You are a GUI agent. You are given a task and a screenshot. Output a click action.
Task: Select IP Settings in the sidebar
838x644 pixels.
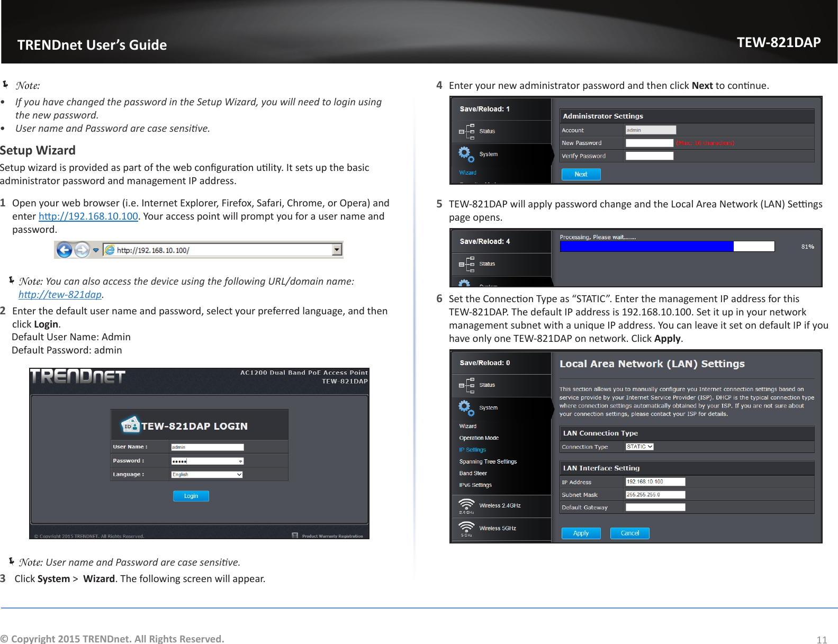tap(472, 450)
